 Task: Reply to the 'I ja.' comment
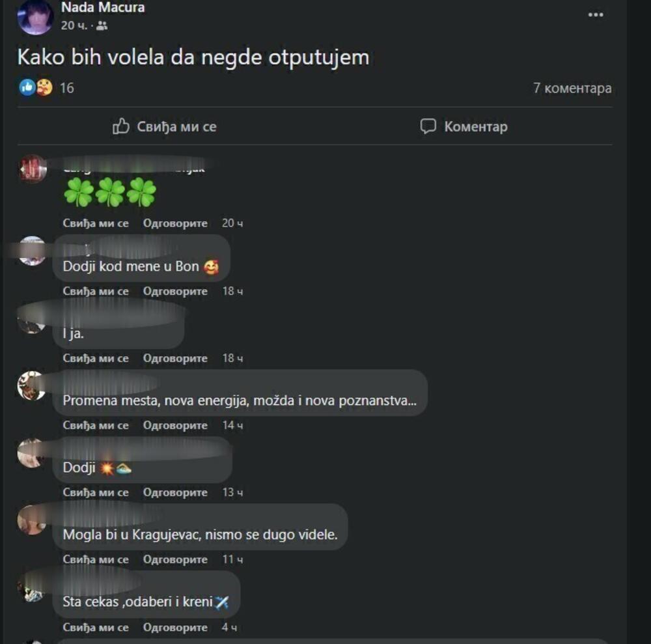(174, 358)
